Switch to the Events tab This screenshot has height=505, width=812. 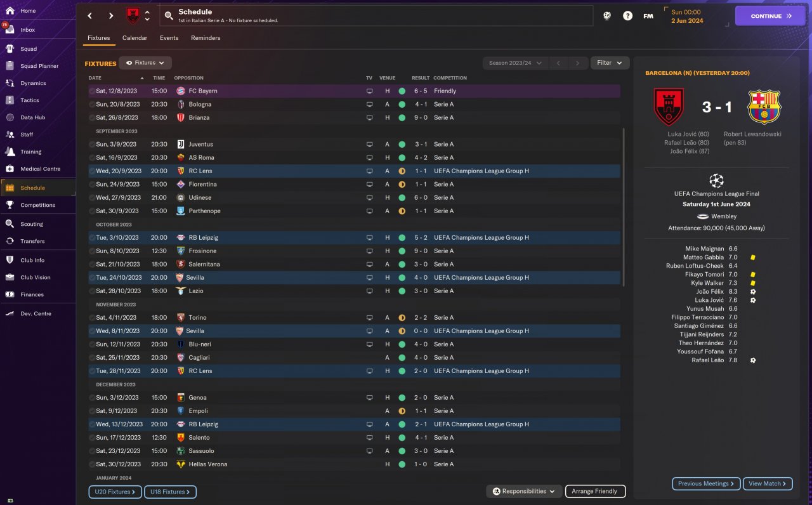[169, 38]
